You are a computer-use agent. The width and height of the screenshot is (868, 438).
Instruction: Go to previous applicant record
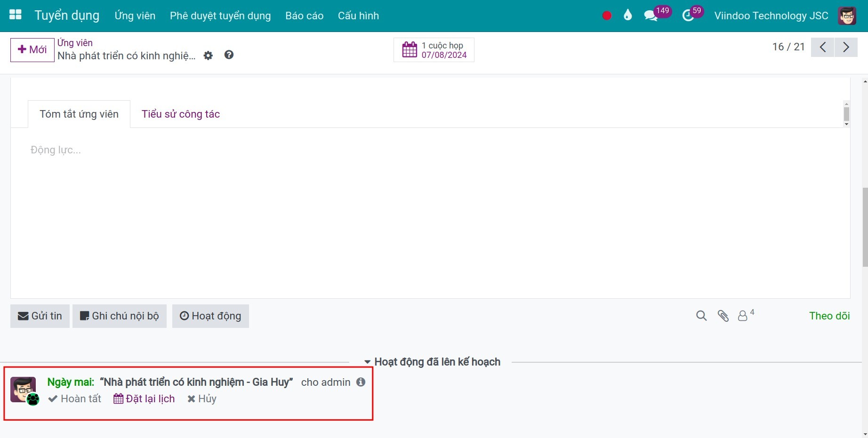(x=822, y=47)
